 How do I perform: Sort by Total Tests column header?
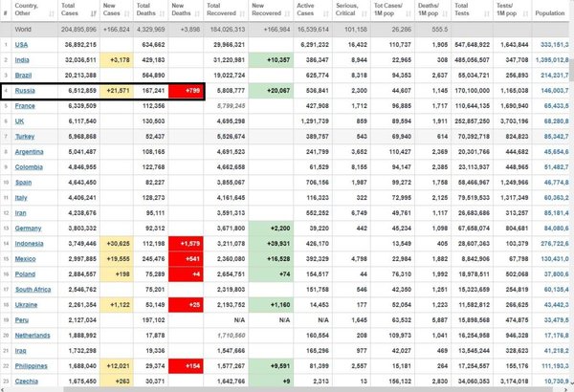[x=472, y=10]
